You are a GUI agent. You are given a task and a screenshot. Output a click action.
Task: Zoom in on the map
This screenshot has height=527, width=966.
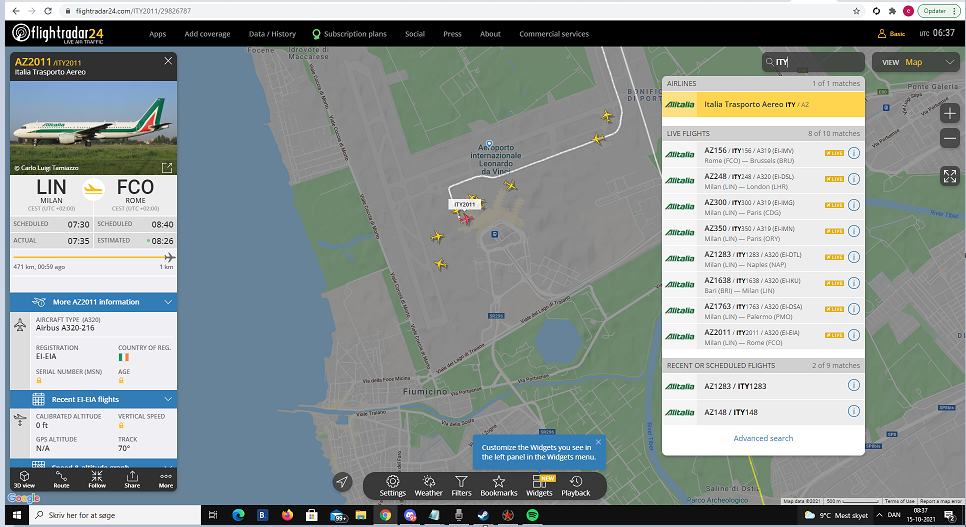[949, 113]
